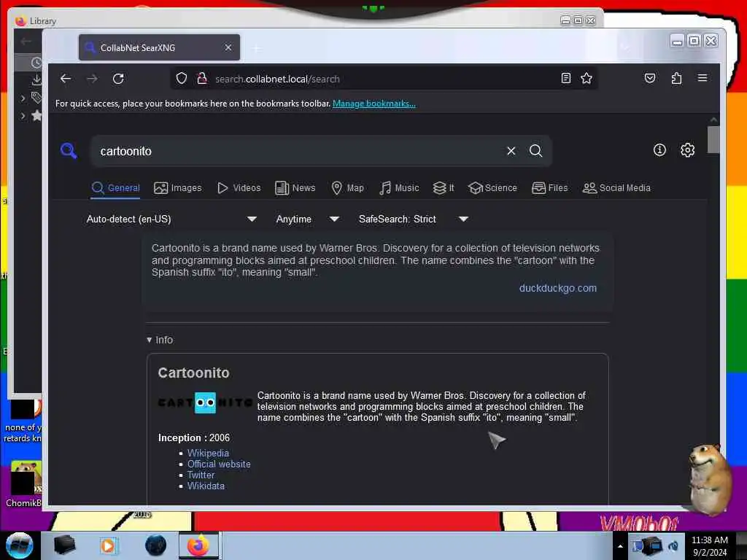747x560 pixels.
Task: Click the insecure connection padlock icon
Action: point(202,78)
